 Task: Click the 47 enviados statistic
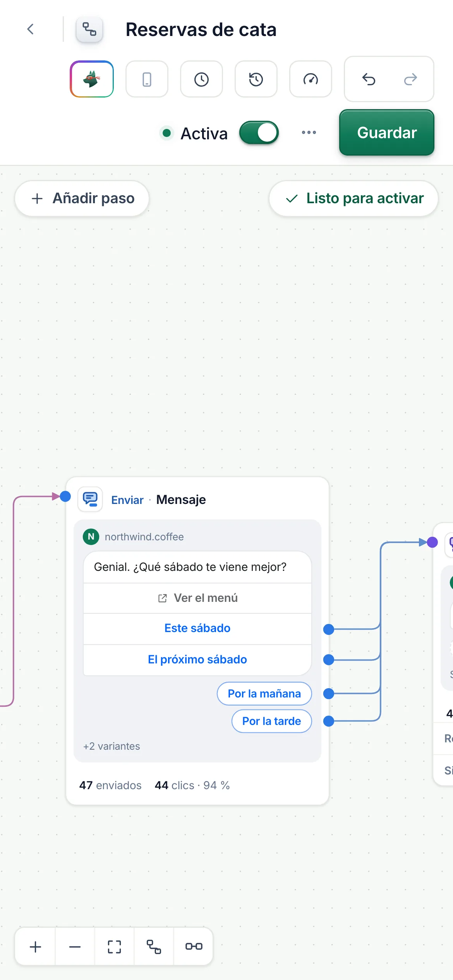(x=110, y=785)
